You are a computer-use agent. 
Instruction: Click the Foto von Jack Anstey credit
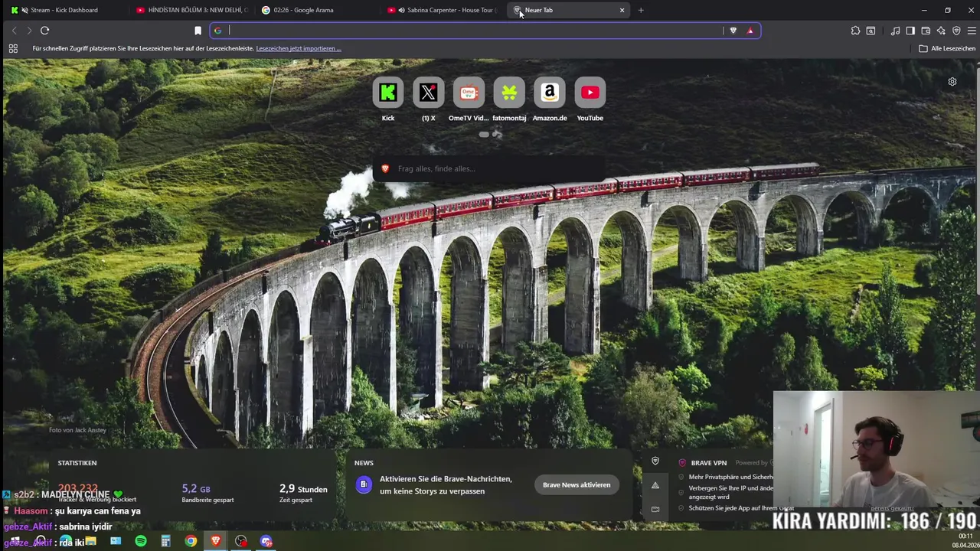(x=77, y=430)
